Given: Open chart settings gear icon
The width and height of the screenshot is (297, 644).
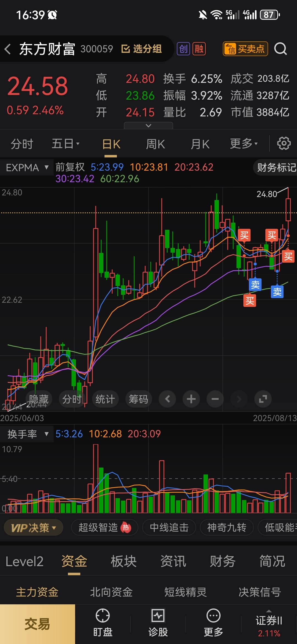Looking at the screenshot, I should click(x=284, y=143).
